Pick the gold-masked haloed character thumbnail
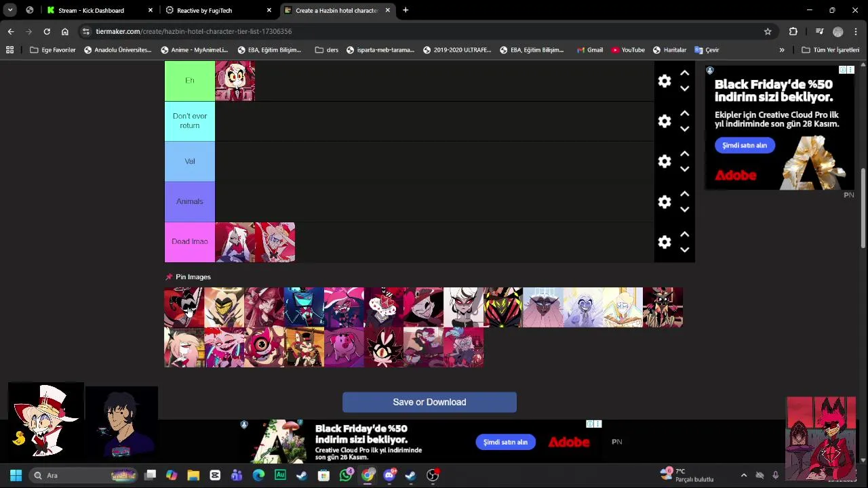This screenshot has width=868, height=488. [x=224, y=307]
